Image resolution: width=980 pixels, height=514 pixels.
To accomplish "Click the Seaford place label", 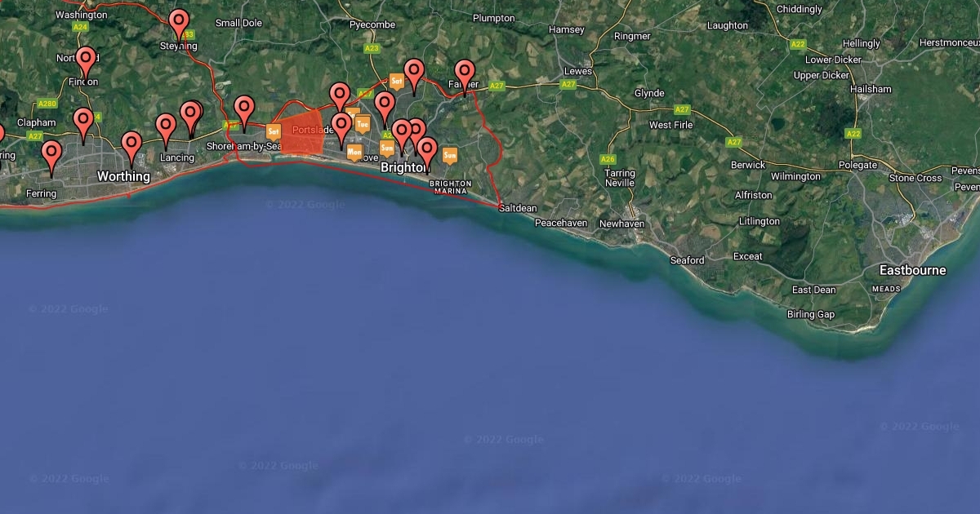I will click(687, 260).
